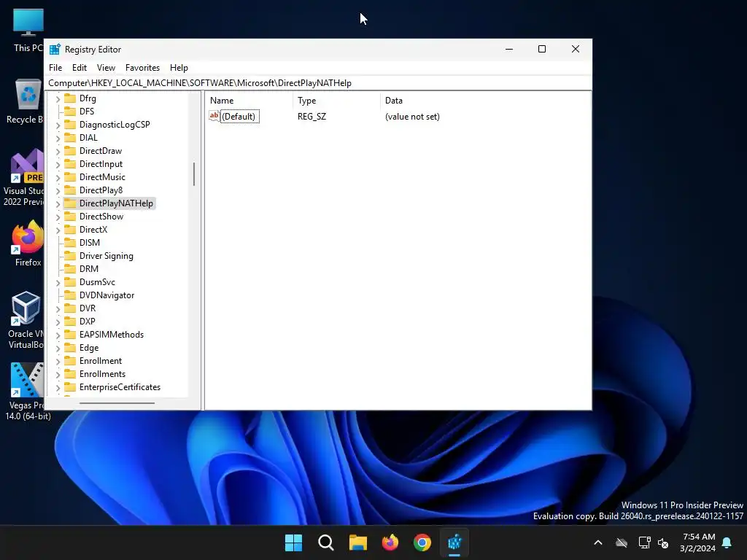Open the muted volume tray icon

(663, 542)
